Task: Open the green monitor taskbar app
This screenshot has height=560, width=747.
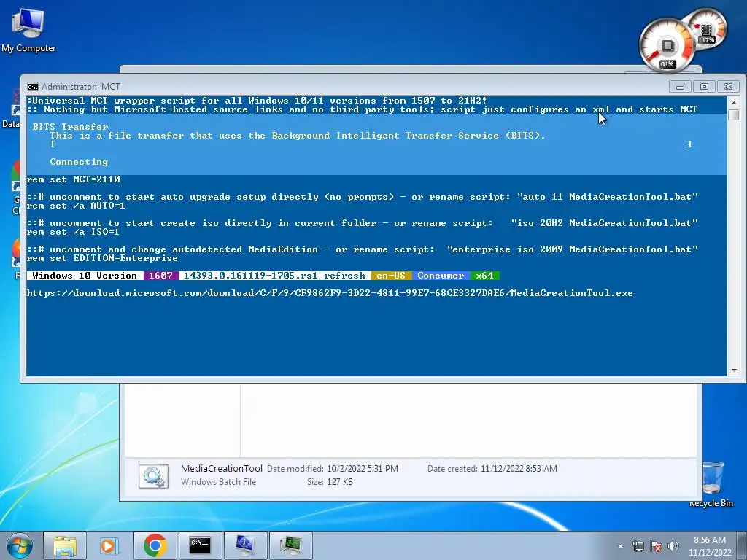Action: point(290,545)
